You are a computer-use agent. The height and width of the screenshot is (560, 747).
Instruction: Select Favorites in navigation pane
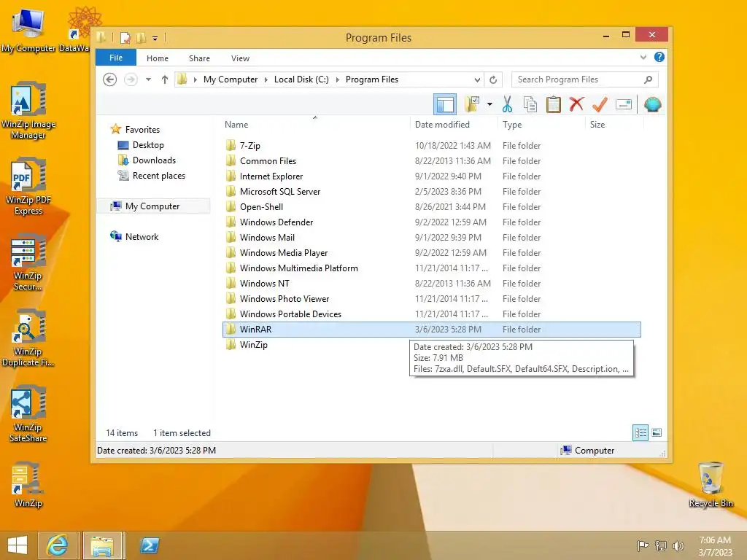pos(142,130)
